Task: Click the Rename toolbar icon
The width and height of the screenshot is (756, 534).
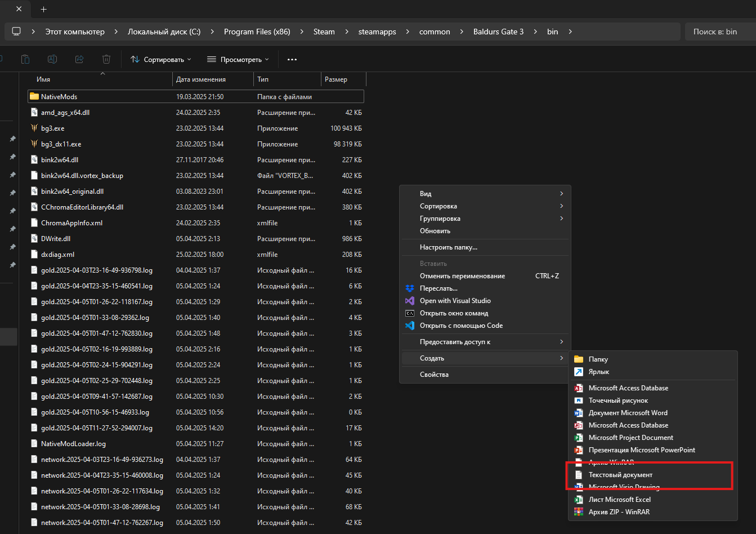Action: point(52,59)
